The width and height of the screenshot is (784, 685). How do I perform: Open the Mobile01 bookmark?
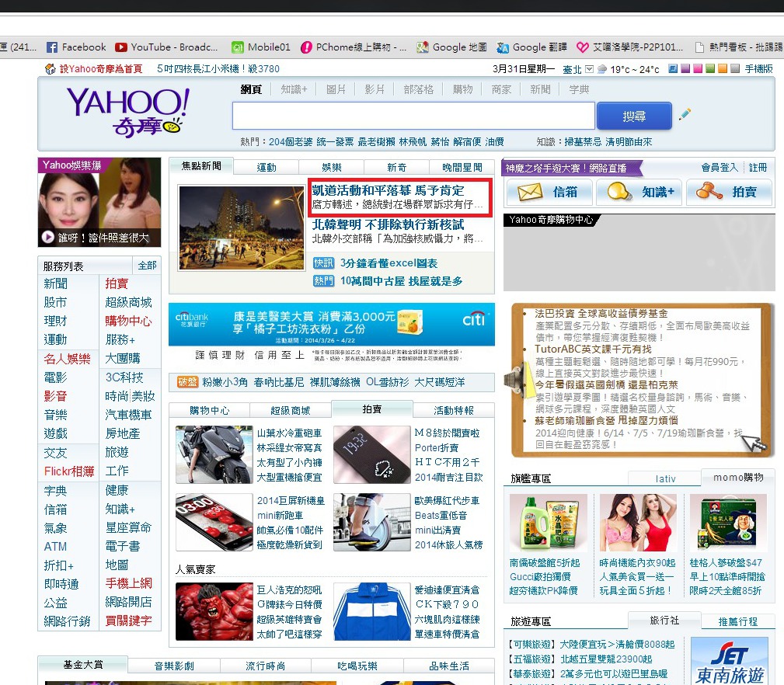(x=260, y=47)
